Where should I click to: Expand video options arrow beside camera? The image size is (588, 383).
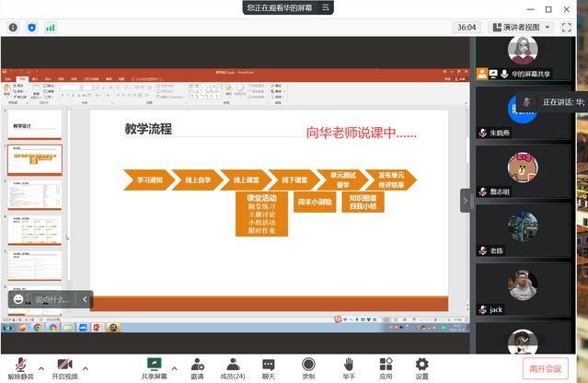pos(86,365)
